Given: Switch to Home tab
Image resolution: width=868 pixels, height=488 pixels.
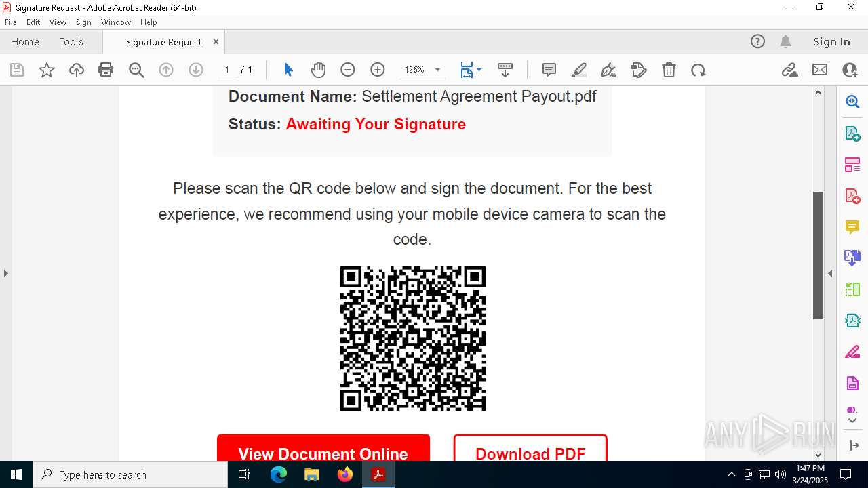Looking at the screenshot, I should coord(25,41).
